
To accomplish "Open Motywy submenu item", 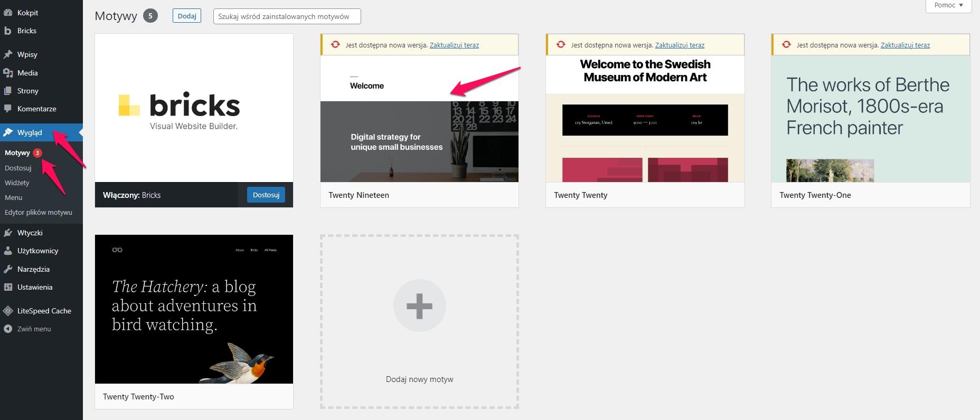I will [17, 153].
